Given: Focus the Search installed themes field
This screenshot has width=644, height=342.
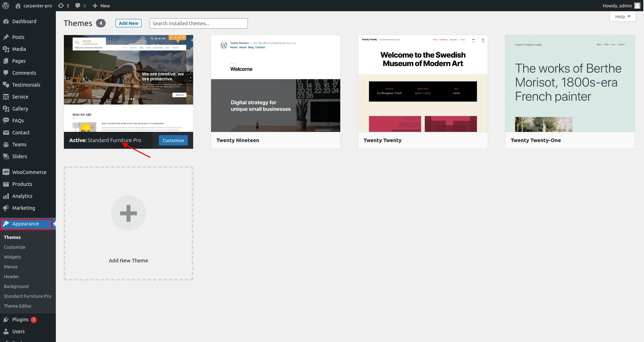Looking at the screenshot, I should pyautogui.click(x=199, y=24).
